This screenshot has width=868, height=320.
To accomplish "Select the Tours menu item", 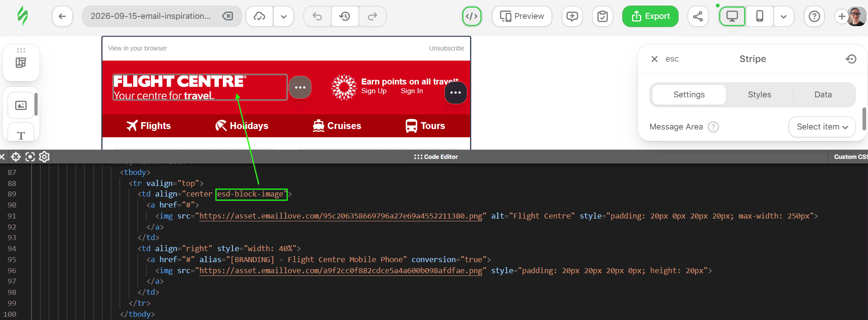I will click(x=425, y=126).
